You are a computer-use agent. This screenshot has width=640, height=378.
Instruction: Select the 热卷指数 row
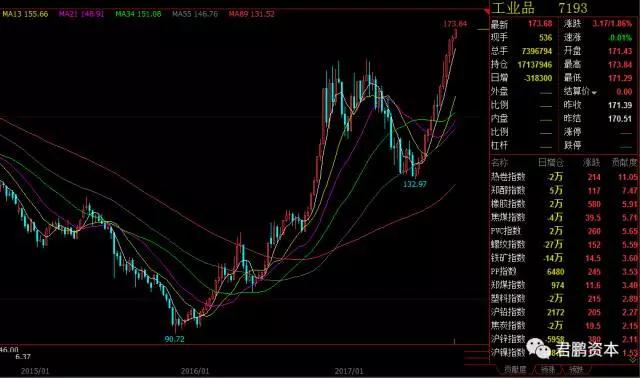click(564, 177)
